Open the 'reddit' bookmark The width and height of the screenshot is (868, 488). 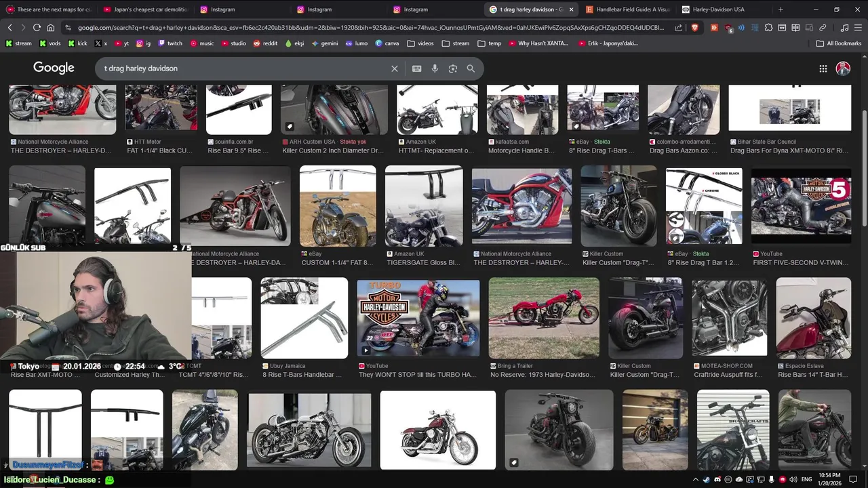coord(265,43)
